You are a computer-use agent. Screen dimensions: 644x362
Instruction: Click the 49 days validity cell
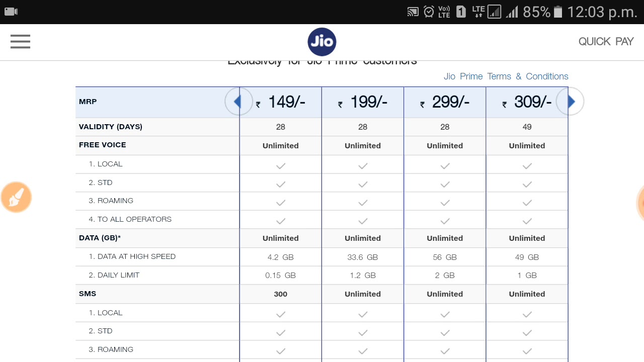(x=527, y=127)
